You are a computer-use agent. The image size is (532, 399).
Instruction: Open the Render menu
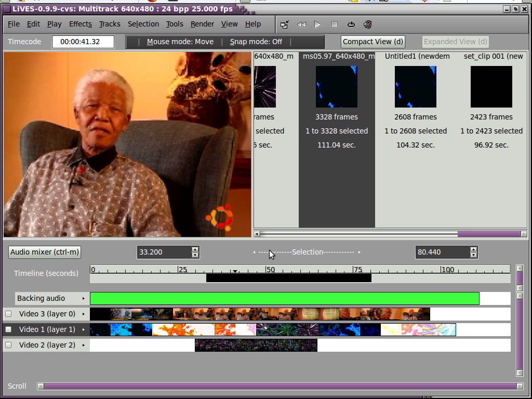click(202, 24)
